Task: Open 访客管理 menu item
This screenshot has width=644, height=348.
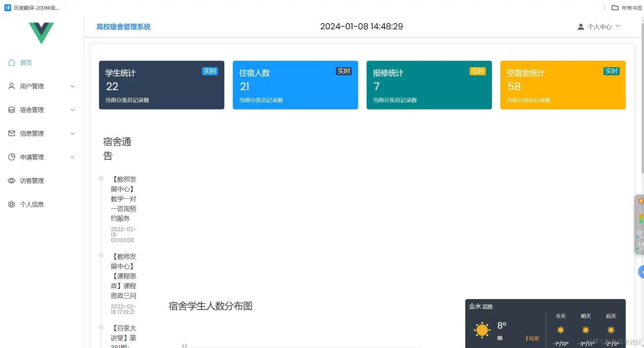Action: pyautogui.click(x=42, y=181)
